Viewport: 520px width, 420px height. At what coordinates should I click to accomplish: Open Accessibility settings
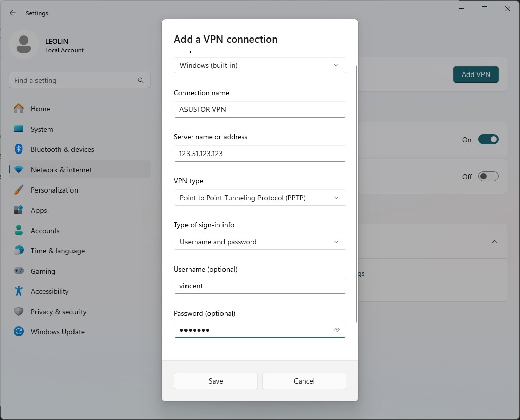(80, 291)
